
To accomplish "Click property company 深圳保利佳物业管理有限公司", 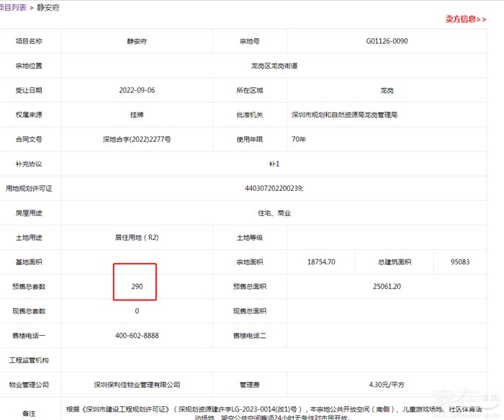I will tap(137, 385).
